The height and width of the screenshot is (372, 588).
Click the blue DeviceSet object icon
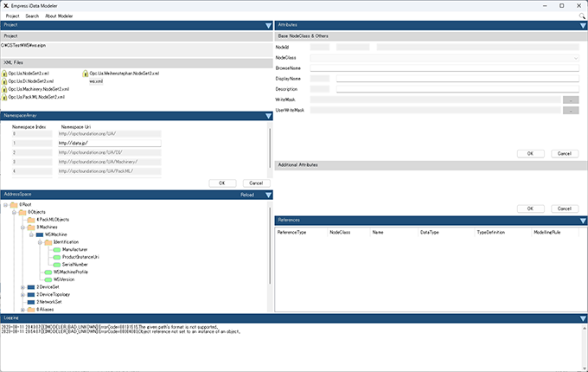(31, 287)
